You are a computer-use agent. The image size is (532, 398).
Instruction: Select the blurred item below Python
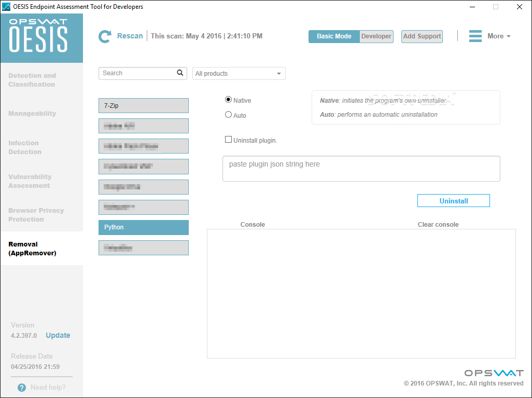144,248
